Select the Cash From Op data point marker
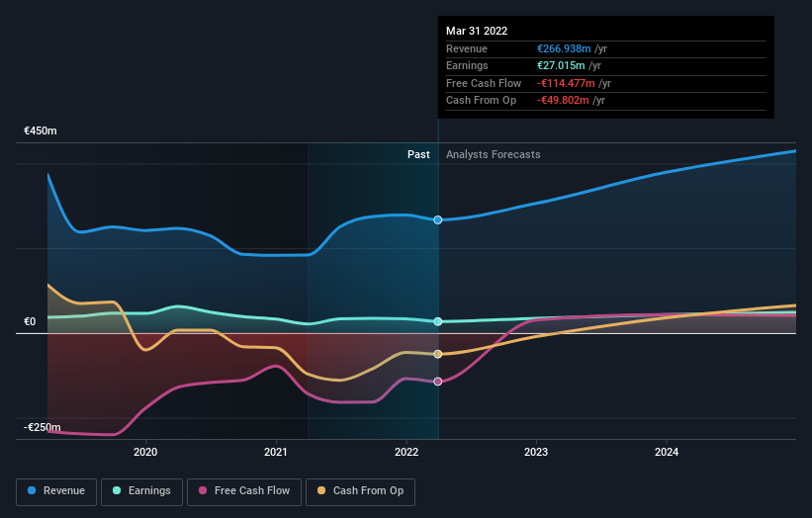The height and width of the screenshot is (518, 812). [x=437, y=354]
